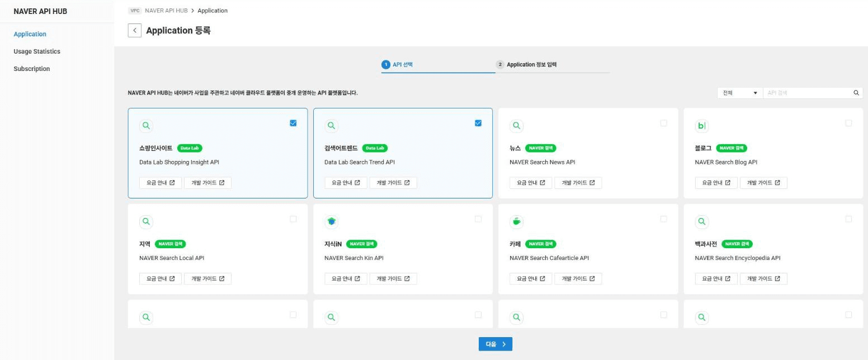The width and height of the screenshot is (868, 360).
Task: Click the NAVER Search Encyclopedia API text
Action: pos(737,258)
